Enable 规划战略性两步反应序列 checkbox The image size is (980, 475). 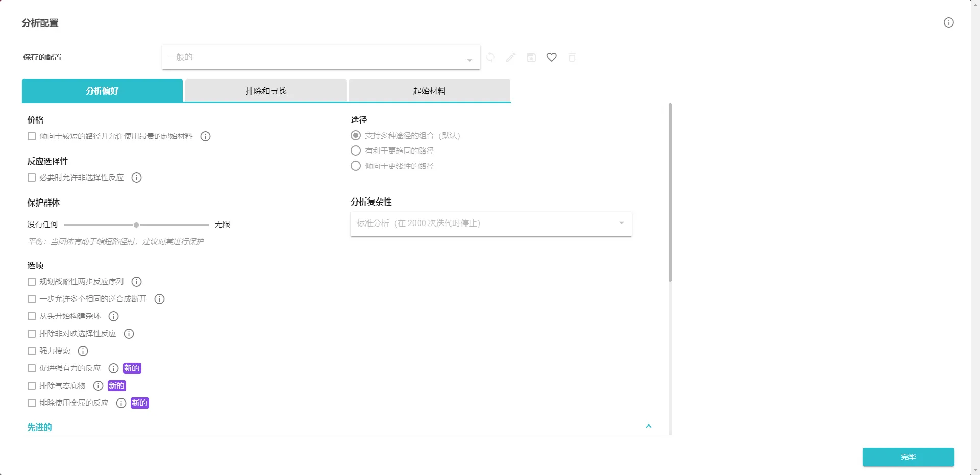point(32,282)
